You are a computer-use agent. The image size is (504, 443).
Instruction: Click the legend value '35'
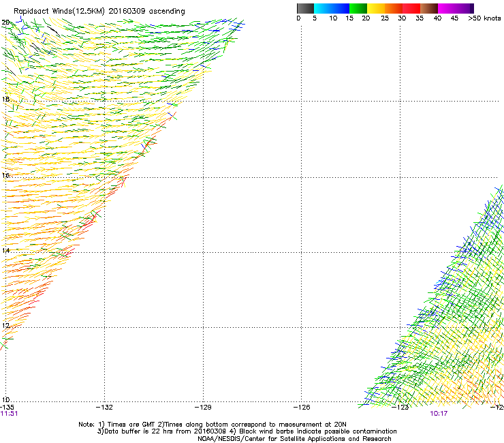coord(420,18)
